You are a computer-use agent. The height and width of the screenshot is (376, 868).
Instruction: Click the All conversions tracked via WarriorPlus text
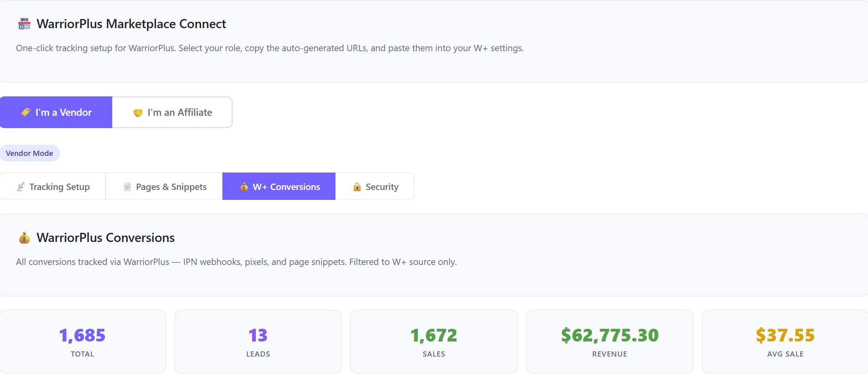tap(236, 262)
